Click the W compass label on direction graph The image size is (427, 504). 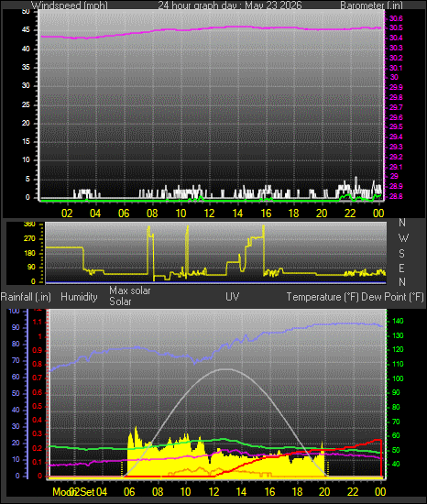(x=403, y=238)
